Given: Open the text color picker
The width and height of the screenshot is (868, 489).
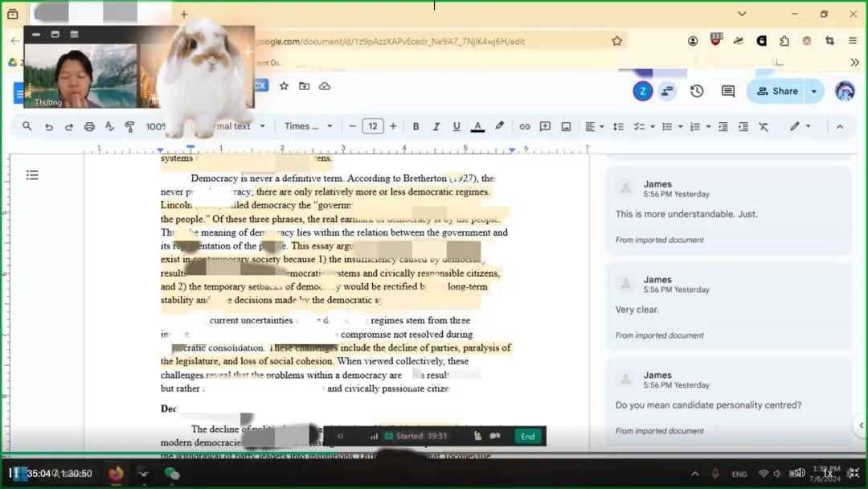Looking at the screenshot, I should click(477, 127).
